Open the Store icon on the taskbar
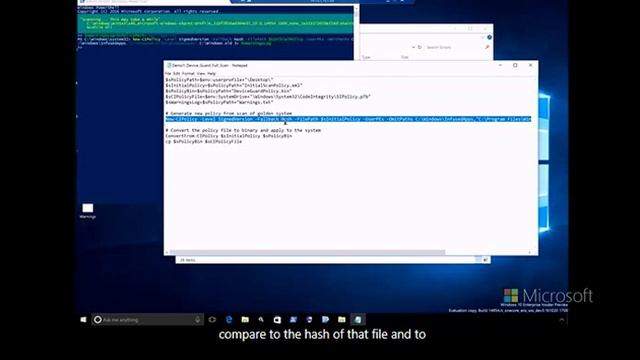The width and height of the screenshot is (640, 360). point(277,320)
